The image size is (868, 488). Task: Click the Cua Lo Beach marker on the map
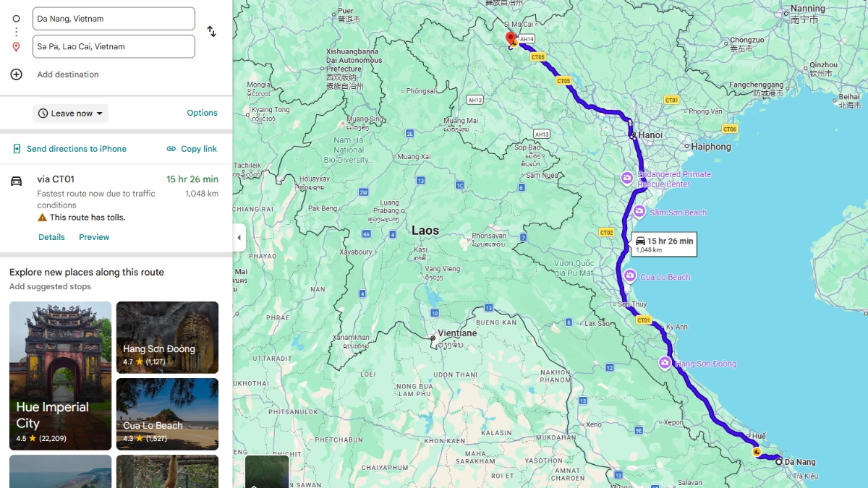coord(629,276)
